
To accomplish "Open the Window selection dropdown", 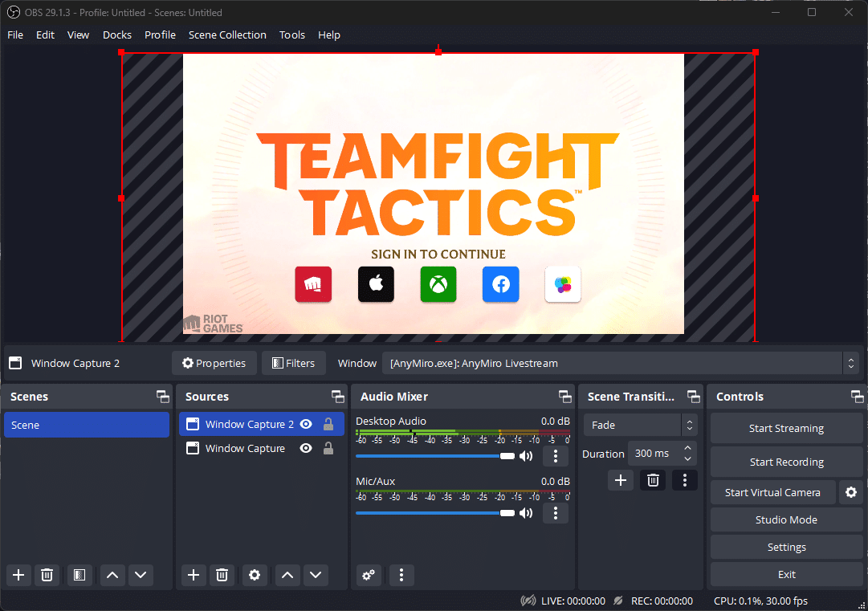I will click(621, 363).
